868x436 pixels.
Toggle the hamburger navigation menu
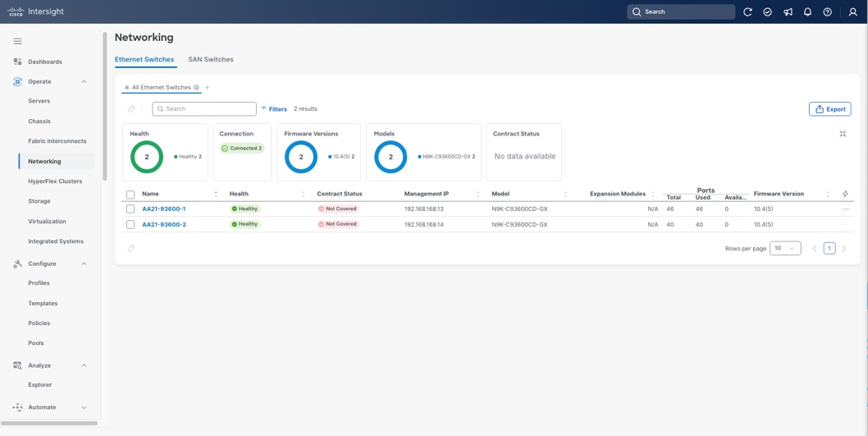17,41
